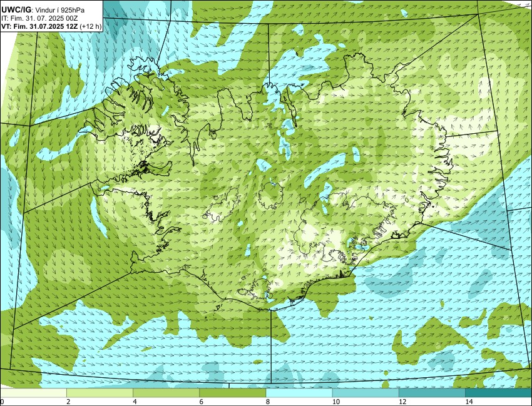Click the legend scale label '2'

(x=69, y=402)
